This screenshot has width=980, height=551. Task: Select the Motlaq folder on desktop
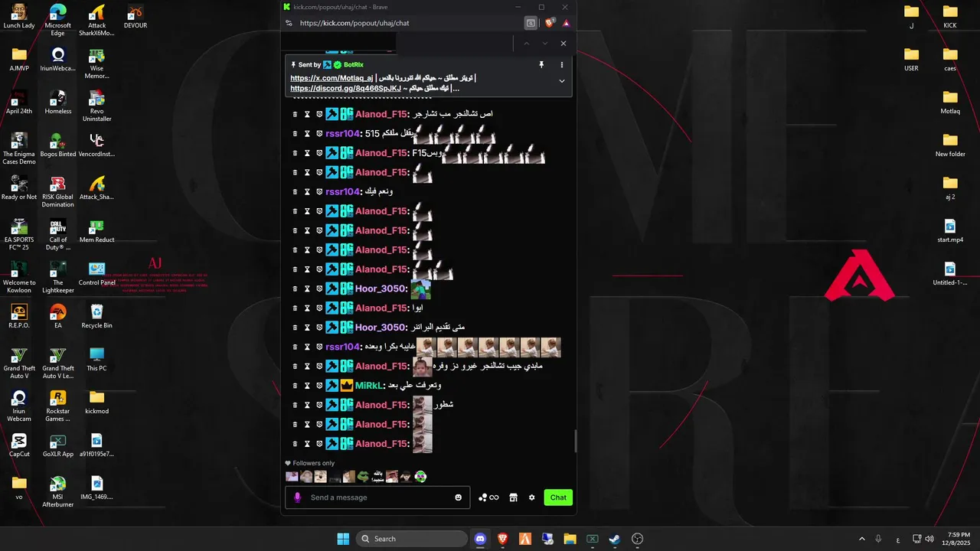950,103
